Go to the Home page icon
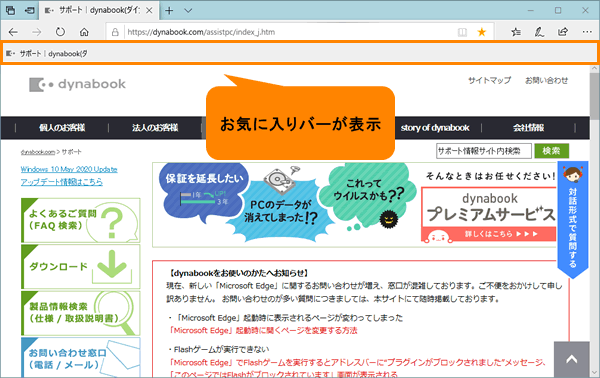The width and height of the screenshot is (600, 378). coord(84,32)
